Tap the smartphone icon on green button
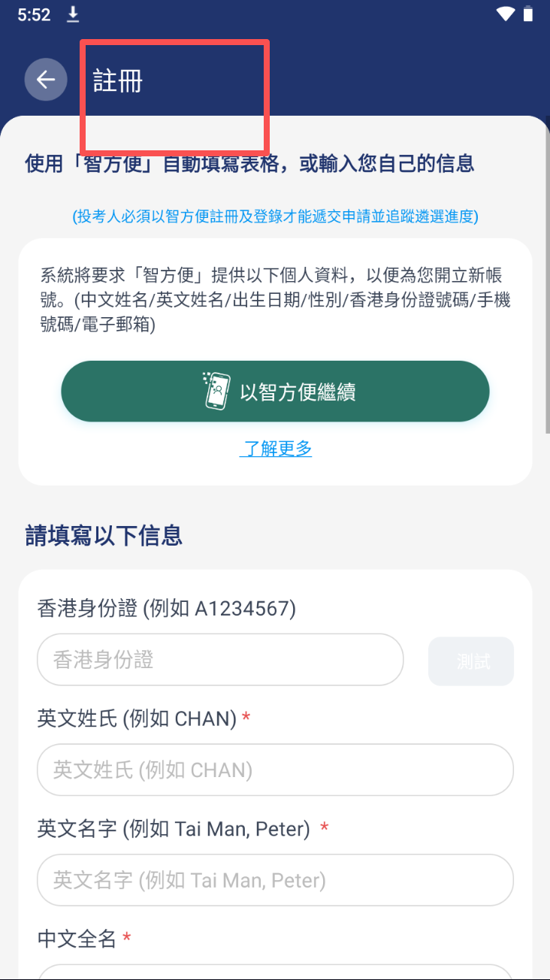550x980 pixels. tap(216, 391)
